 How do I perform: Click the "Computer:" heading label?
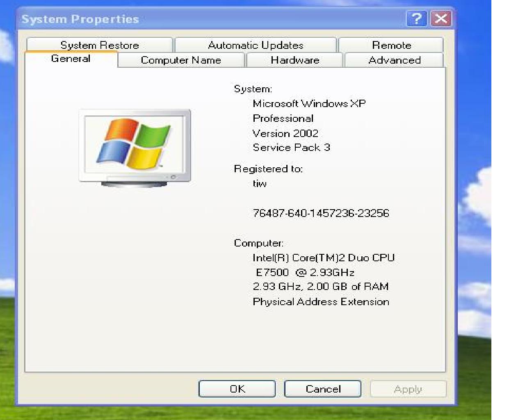click(259, 243)
